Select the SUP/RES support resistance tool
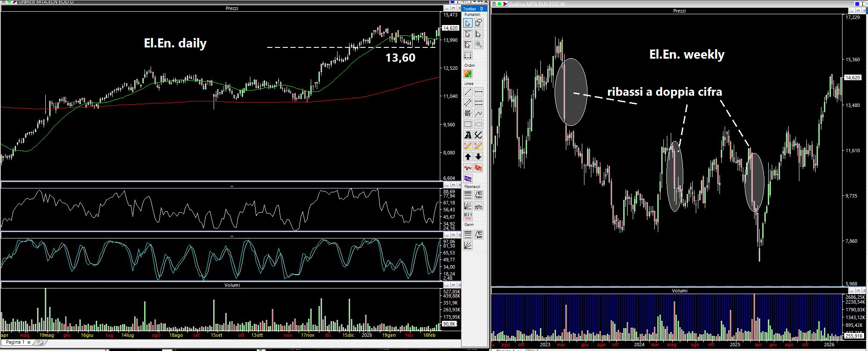 click(x=468, y=113)
